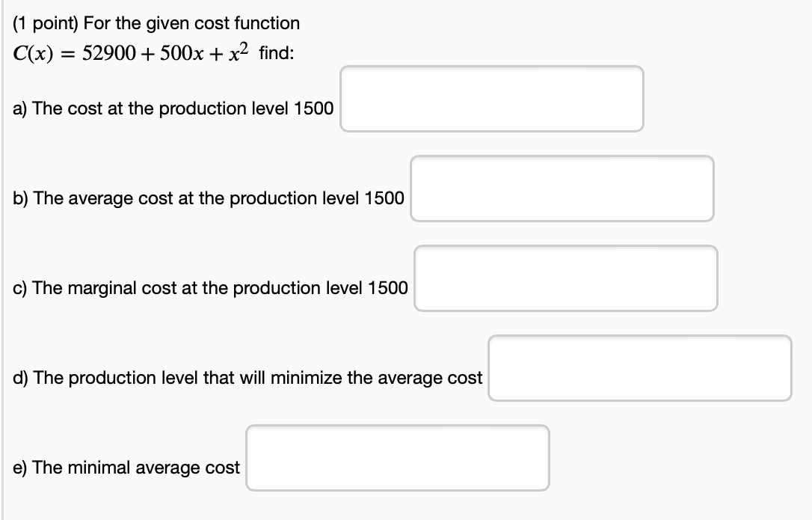Select the minimize average cost answer field

(641, 368)
